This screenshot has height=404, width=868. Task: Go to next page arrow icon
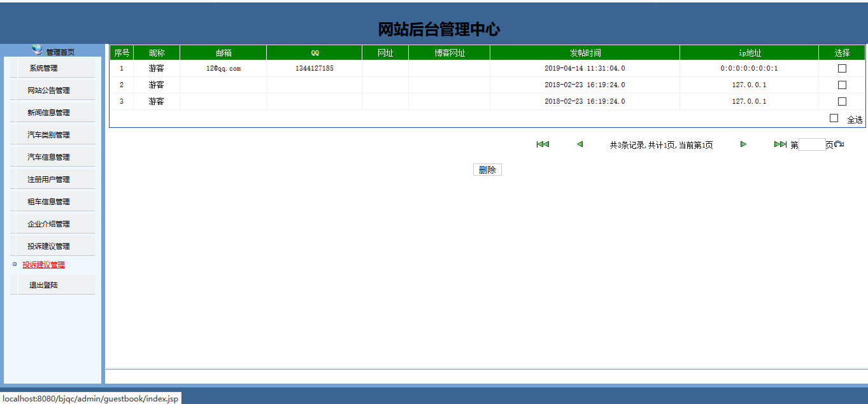(x=743, y=144)
